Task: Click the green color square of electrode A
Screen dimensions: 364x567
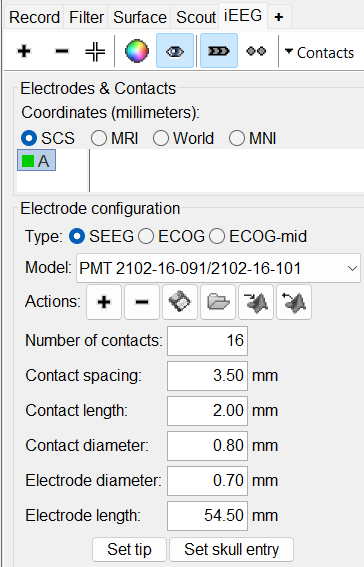Action: coord(28,161)
